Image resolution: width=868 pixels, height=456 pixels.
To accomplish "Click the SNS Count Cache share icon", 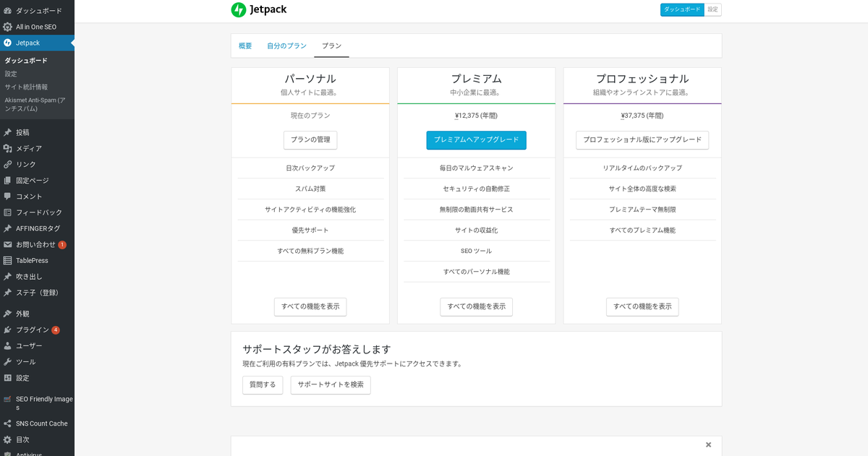I will 8,423.
